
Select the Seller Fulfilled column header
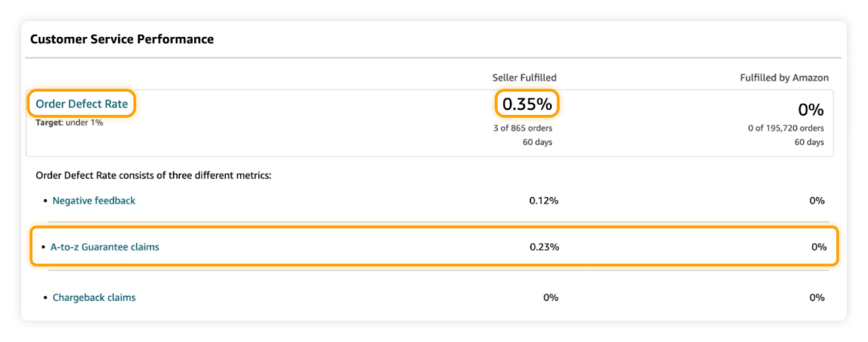[524, 78]
